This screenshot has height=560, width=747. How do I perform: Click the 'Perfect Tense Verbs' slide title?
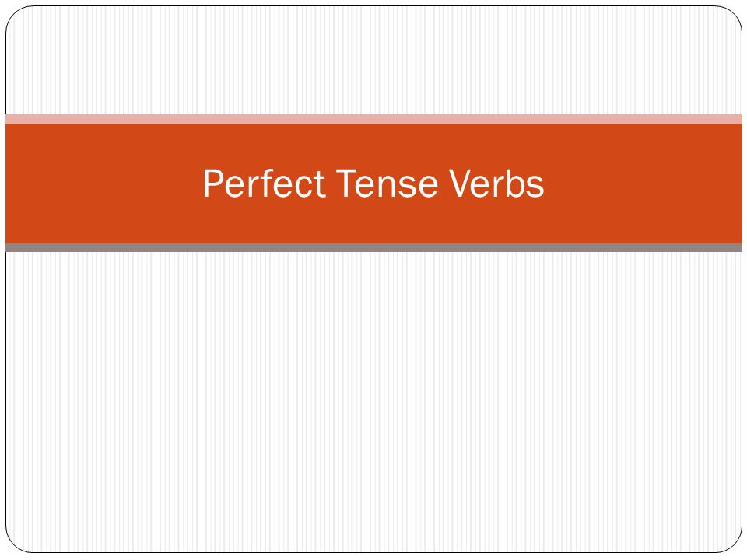pos(373,184)
